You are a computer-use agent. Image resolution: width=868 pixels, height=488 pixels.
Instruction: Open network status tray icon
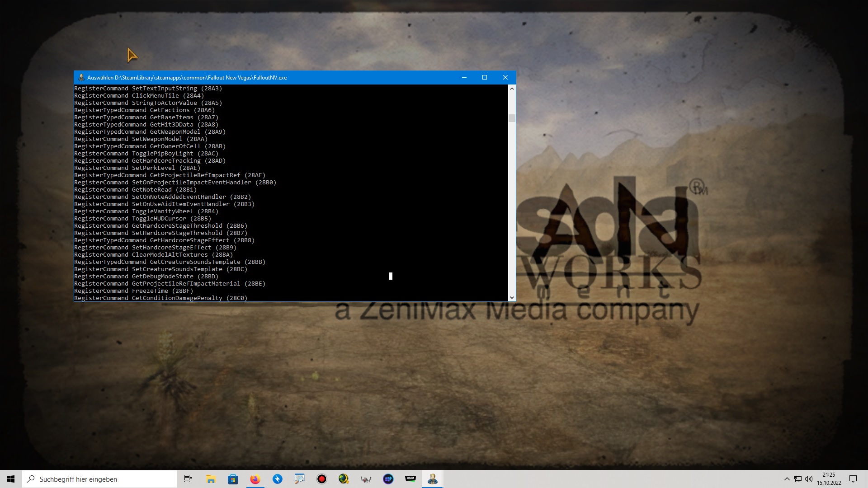pyautogui.click(x=798, y=479)
